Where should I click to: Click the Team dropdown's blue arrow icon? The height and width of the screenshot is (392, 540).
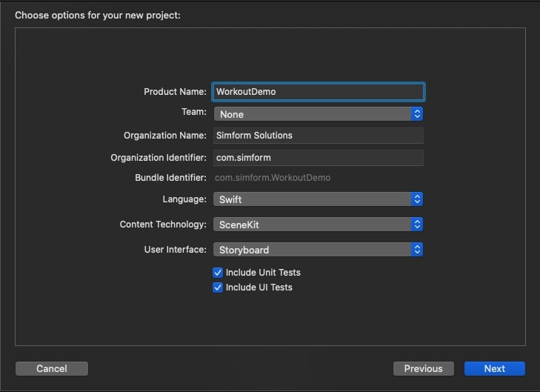tap(417, 114)
